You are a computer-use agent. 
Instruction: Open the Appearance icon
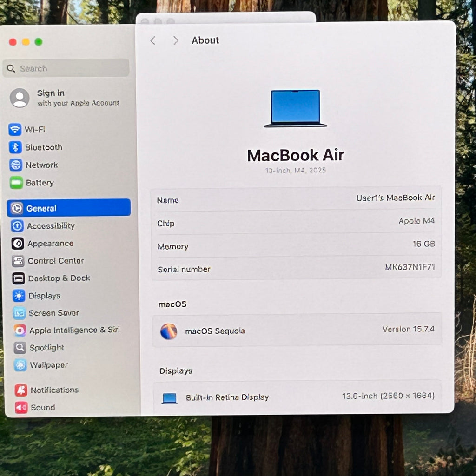tap(18, 244)
